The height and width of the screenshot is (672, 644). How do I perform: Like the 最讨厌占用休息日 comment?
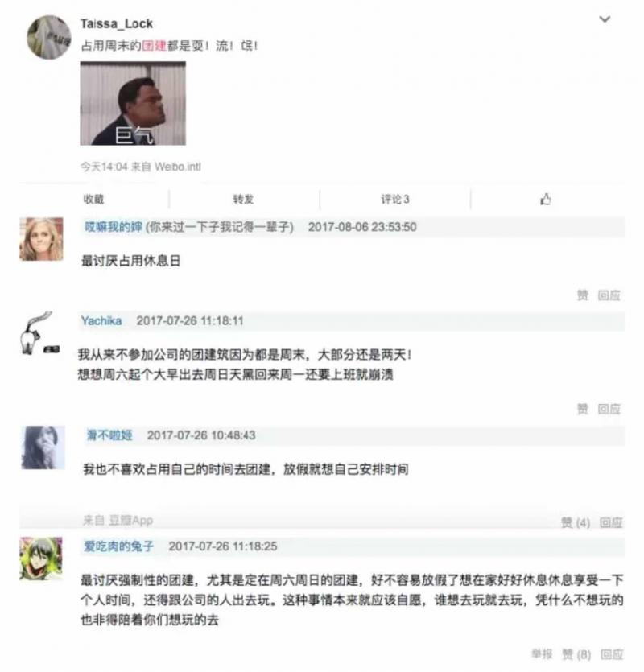click(x=582, y=295)
